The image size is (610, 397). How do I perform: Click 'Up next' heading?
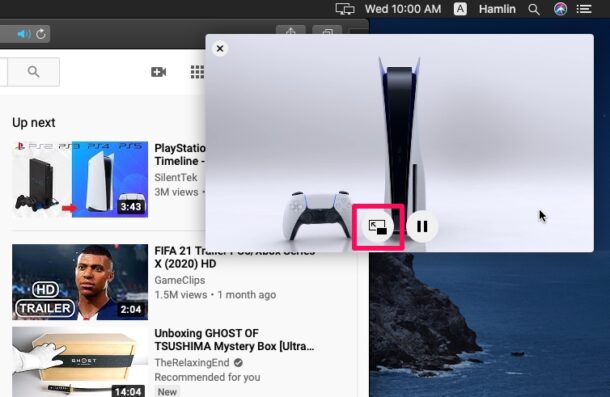click(x=34, y=123)
